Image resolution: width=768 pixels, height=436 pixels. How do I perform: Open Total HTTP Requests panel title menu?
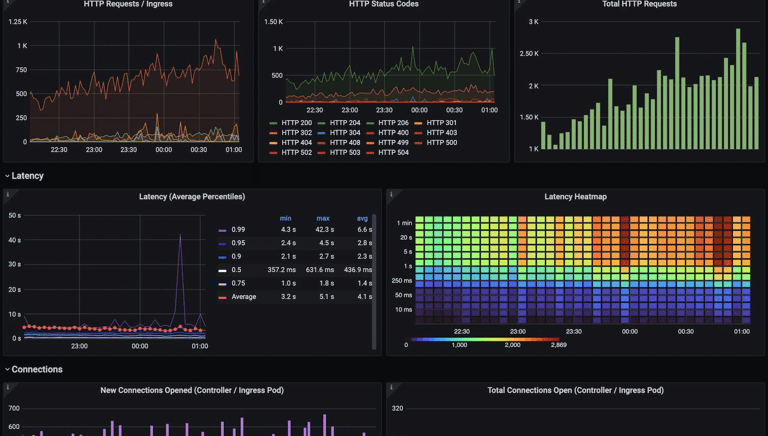click(x=639, y=4)
